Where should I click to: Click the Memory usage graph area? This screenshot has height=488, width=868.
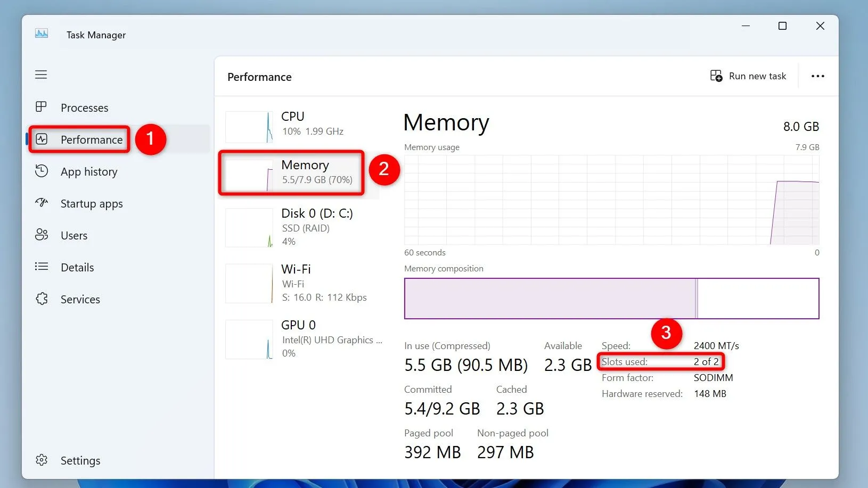[x=611, y=200]
